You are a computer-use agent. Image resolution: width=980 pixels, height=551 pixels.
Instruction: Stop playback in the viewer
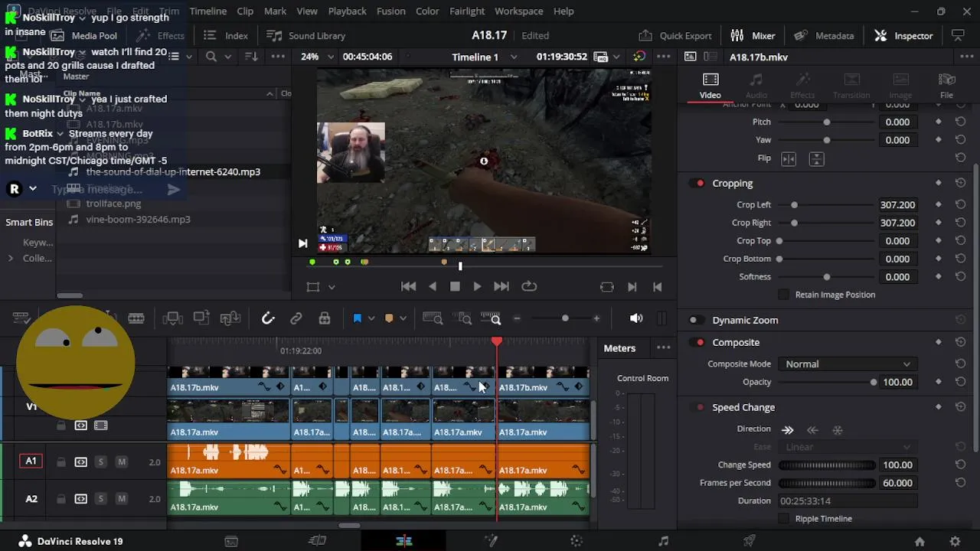coord(455,286)
